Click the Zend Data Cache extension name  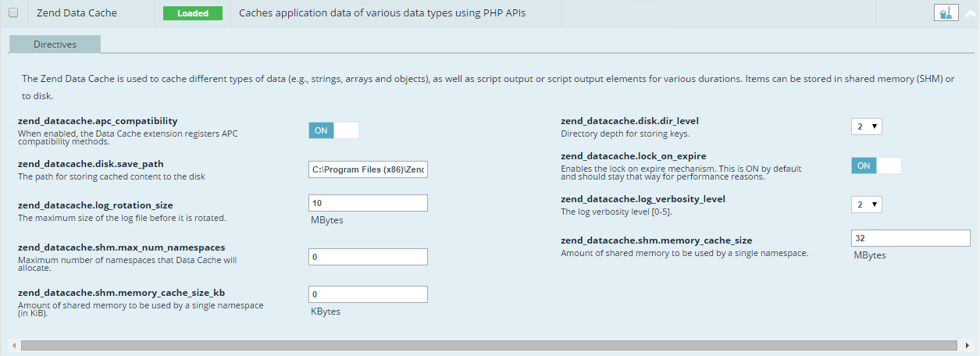[77, 13]
